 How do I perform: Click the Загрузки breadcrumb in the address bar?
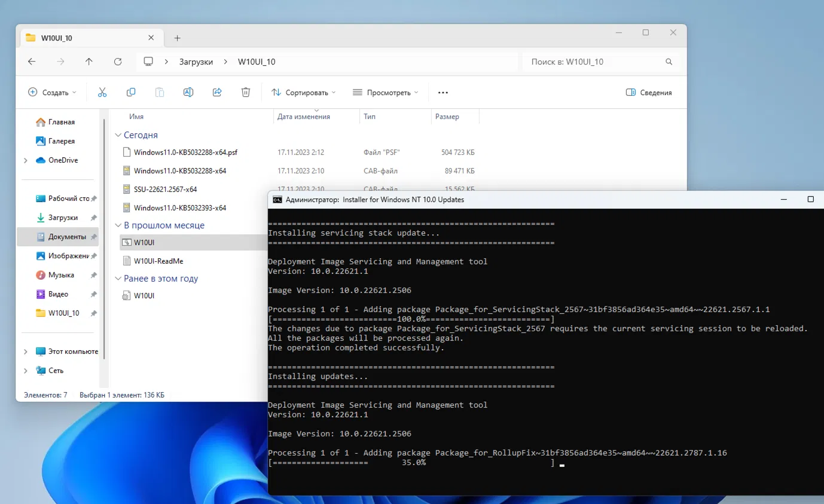(196, 62)
